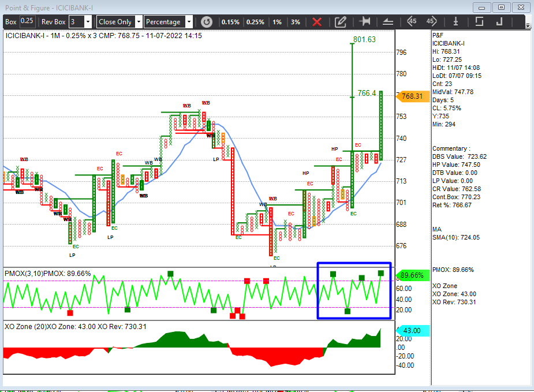Image resolution: width=534 pixels, height=392 pixels.
Task: Click the circular refresh chart icon
Action: coord(206,22)
